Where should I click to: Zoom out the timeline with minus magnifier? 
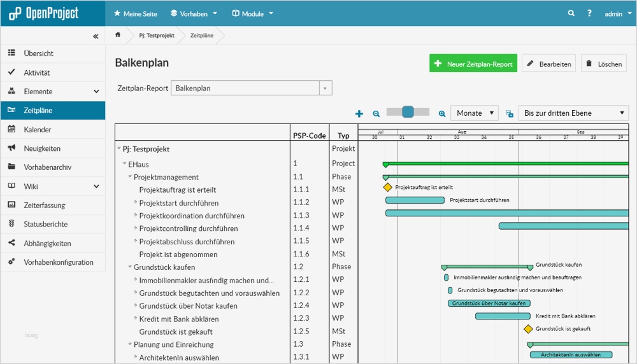coord(376,113)
